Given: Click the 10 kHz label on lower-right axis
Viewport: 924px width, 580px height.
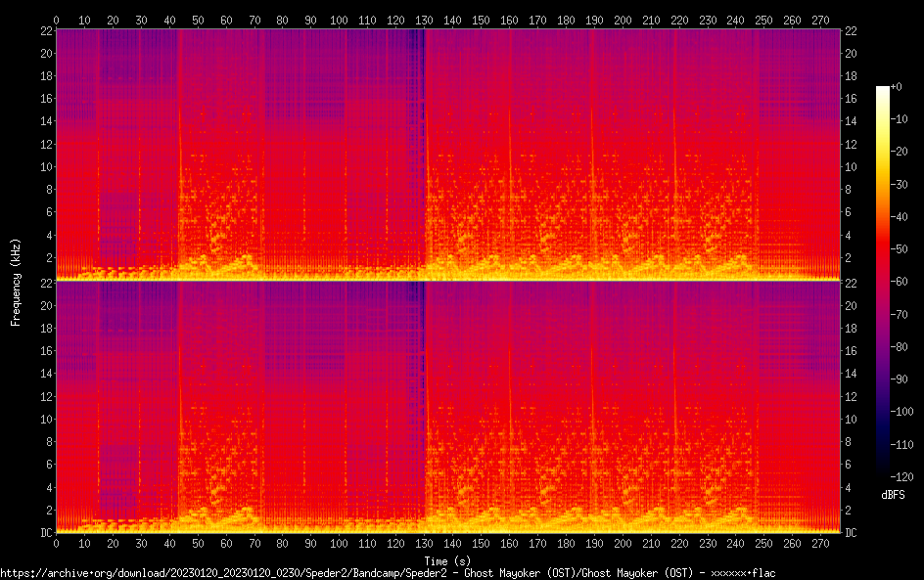Looking at the screenshot, I should click(851, 419).
